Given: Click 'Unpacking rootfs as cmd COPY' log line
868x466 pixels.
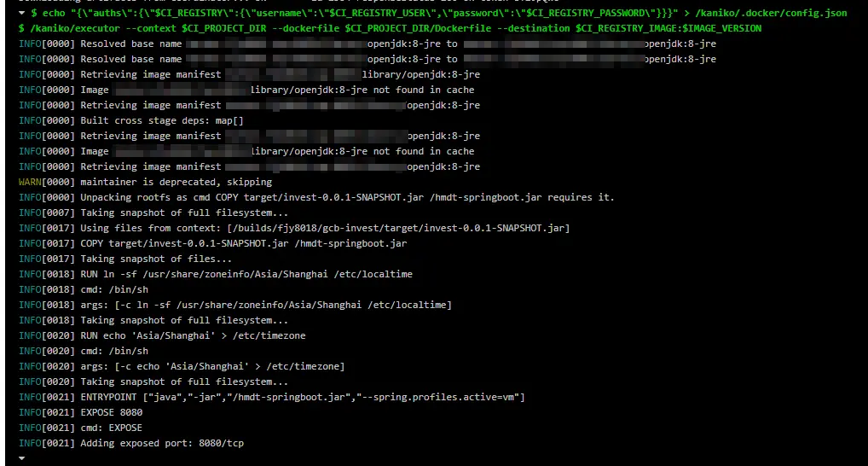Looking at the screenshot, I should click(316, 197).
